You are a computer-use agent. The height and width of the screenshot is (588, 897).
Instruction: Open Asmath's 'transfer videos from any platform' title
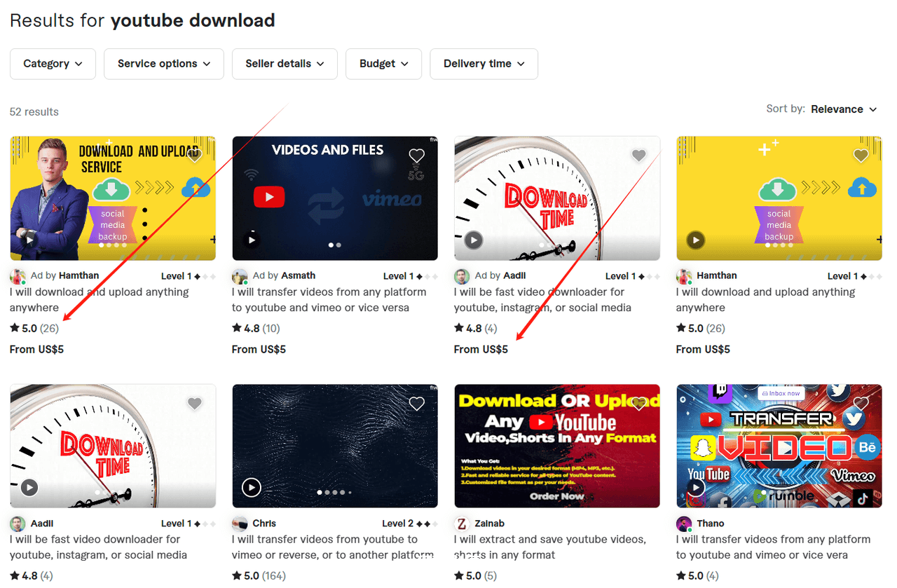point(329,300)
